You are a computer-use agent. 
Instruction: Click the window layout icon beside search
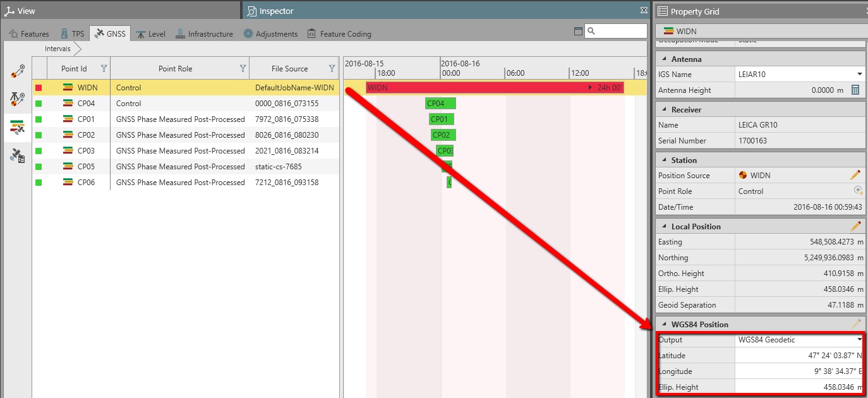pos(577,32)
